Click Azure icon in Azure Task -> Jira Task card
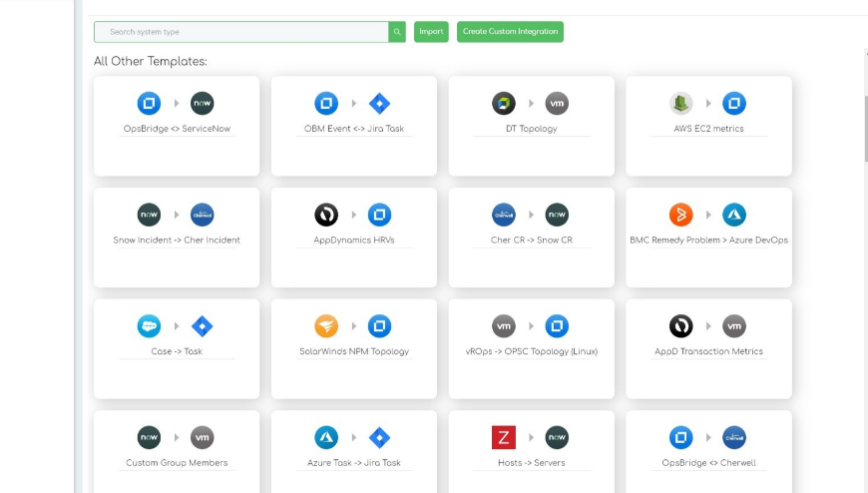 point(326,437)
